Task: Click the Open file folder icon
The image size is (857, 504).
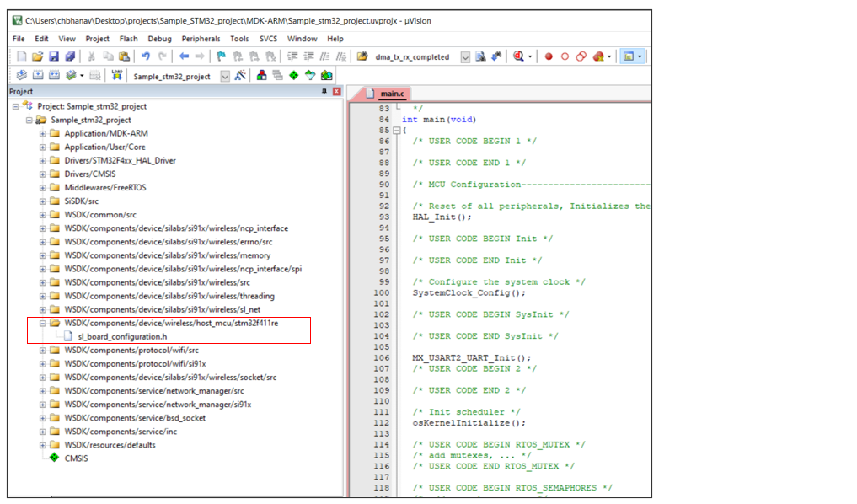Action: (x=37, y=56)
